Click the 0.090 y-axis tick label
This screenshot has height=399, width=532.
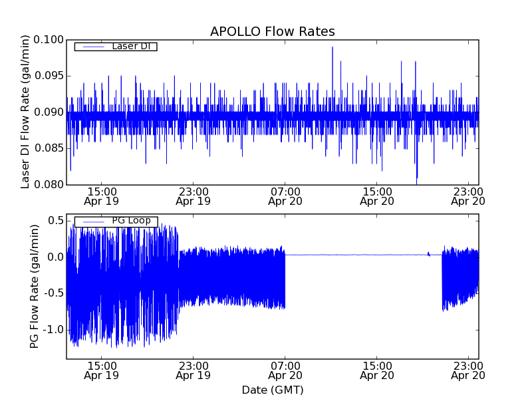49,112
